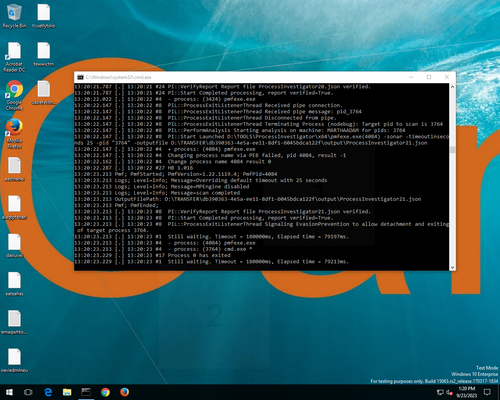Select the oeviedmineu desktop file
The width and height of the screenshot is (500, 400).
[14, 360]
